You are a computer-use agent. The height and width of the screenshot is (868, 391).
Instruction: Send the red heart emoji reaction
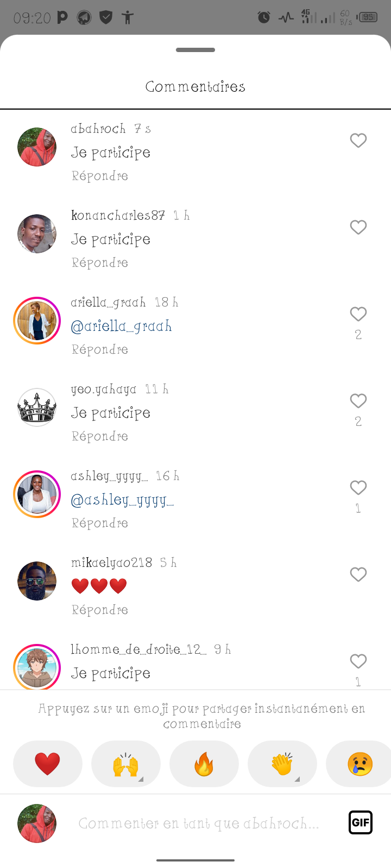pyautogui.click(x=48, y=764)
